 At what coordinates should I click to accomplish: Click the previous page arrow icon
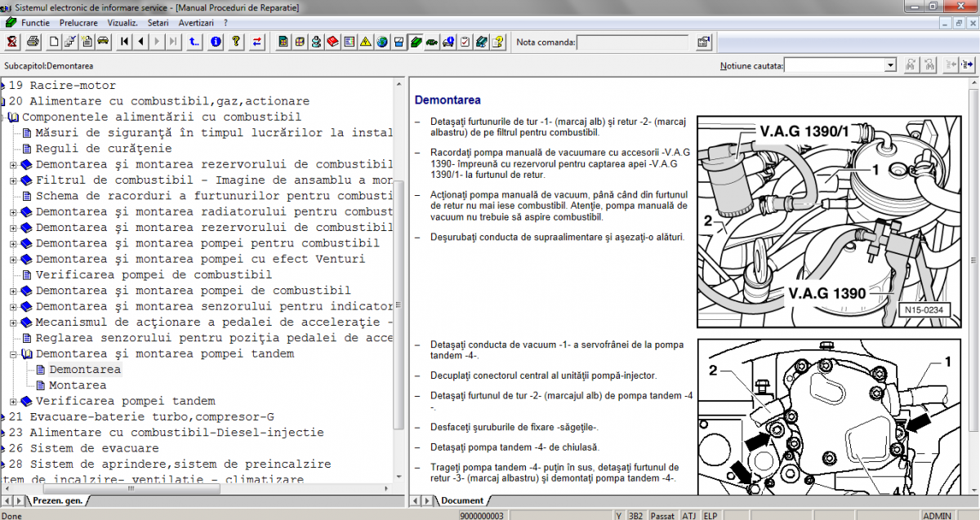(x=141, y=42)
